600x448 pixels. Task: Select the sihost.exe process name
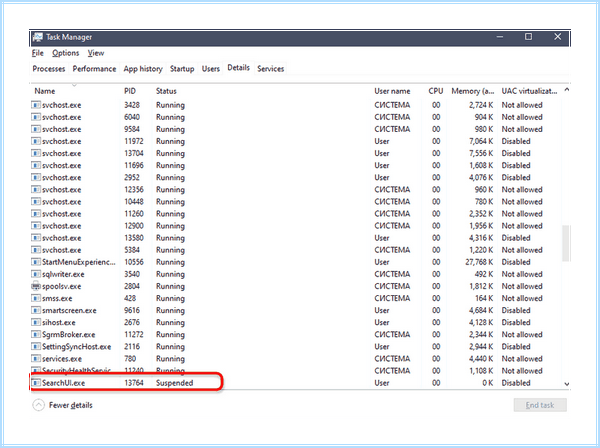tap(59, 323)
